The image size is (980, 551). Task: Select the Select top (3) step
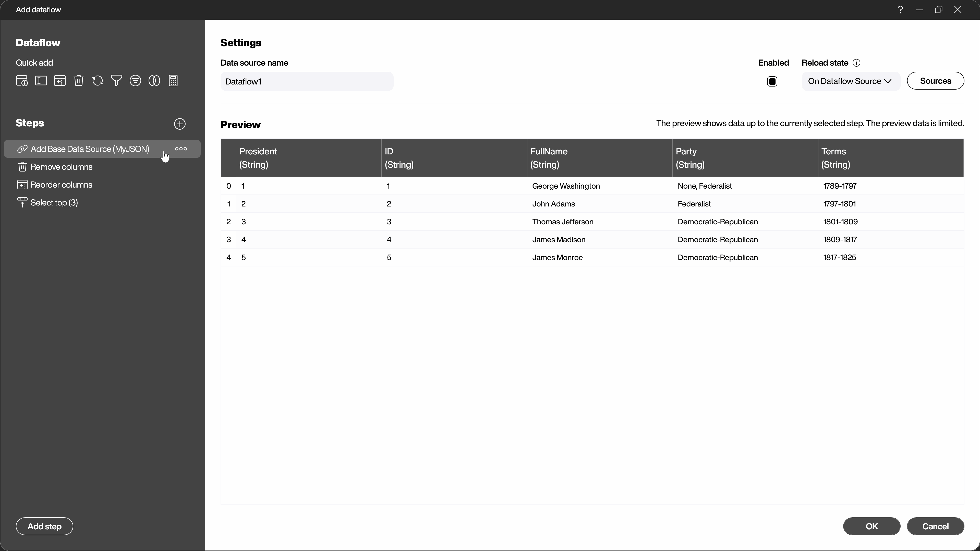[x=102, y=203]
